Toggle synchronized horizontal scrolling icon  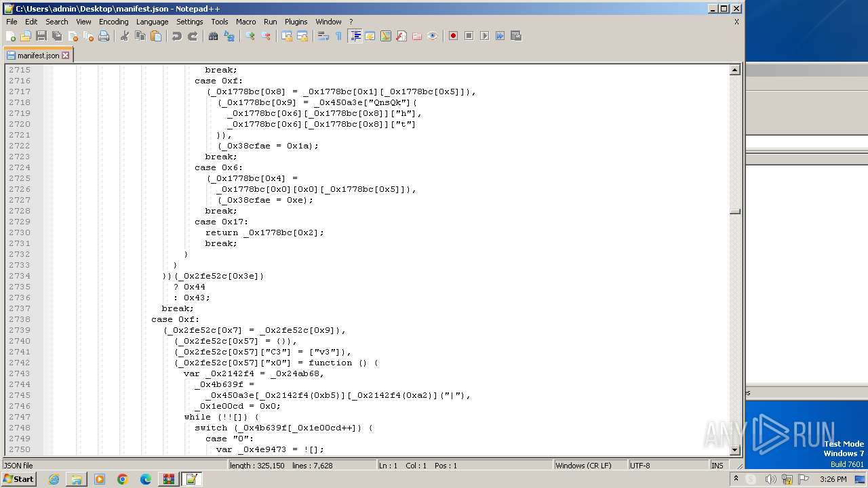coord(302,36)
